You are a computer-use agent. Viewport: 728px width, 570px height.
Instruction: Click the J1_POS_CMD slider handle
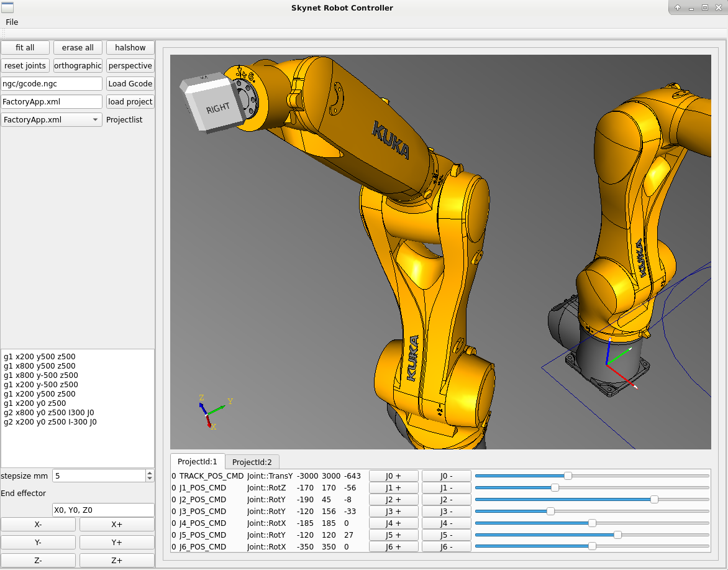[x=555, y=488]
